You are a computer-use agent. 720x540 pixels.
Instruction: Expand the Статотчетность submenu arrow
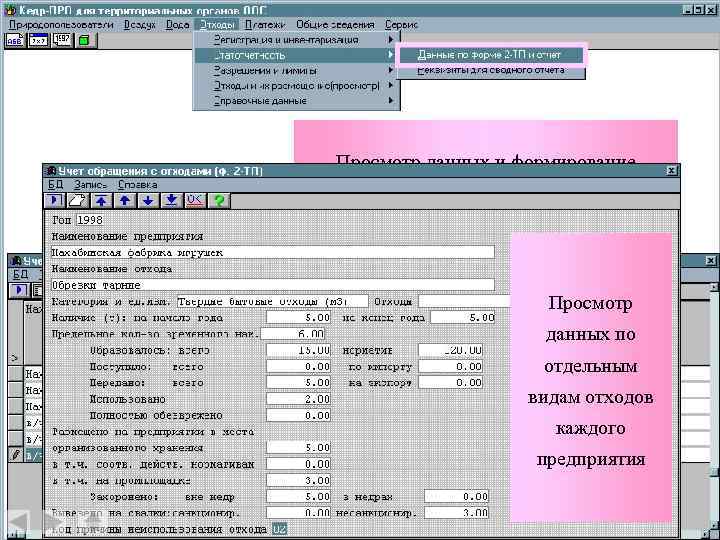pyautogui.click(x=391, y=55)
